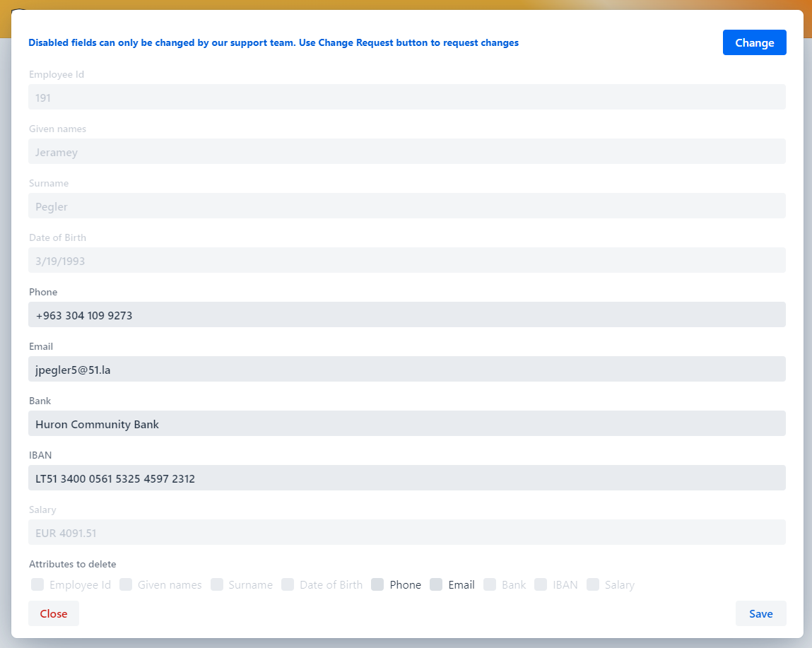Toggle the Salary delete checkbox

[x=592, y=584]
